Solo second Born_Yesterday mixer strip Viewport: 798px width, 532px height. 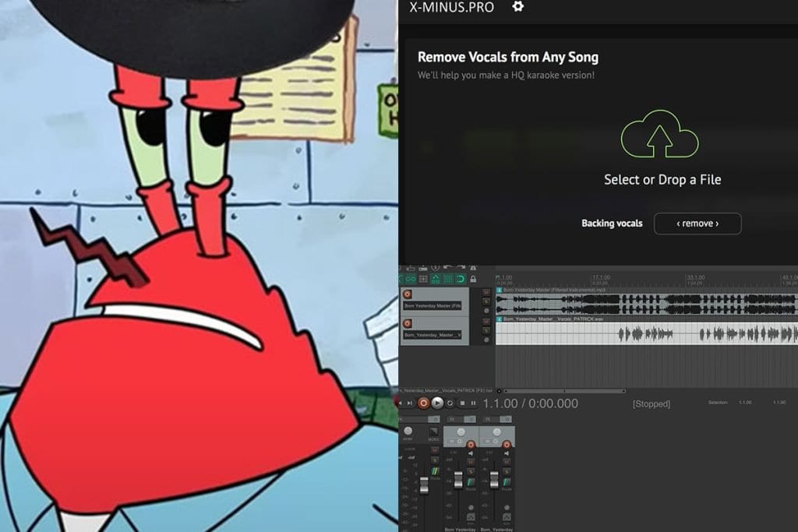coord(507,471)
